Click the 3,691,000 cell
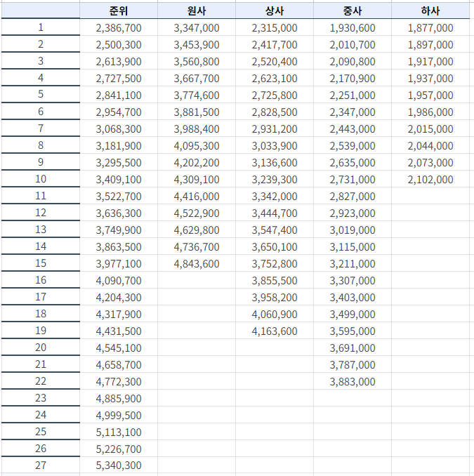Viewport: 474px width, 476px height. point(353,348)
